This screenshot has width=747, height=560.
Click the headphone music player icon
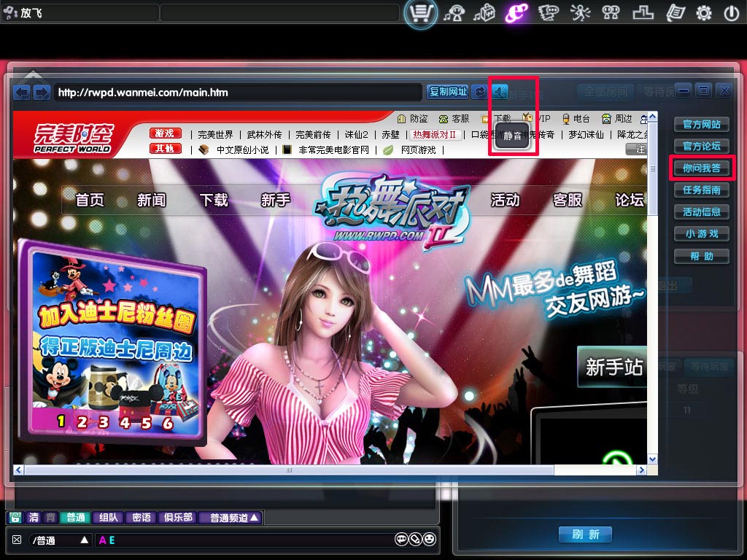click(454, 13)
